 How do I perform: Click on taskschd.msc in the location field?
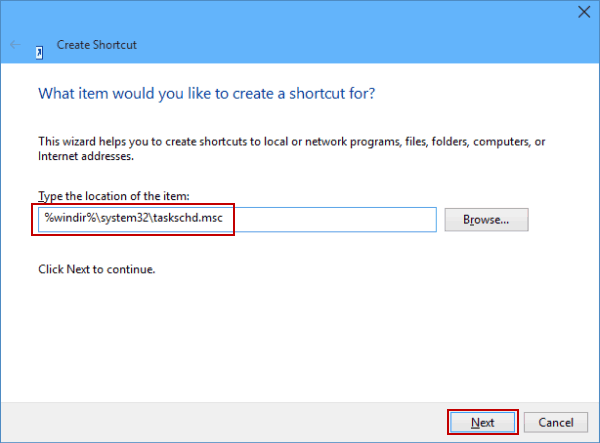click(192, 219)
